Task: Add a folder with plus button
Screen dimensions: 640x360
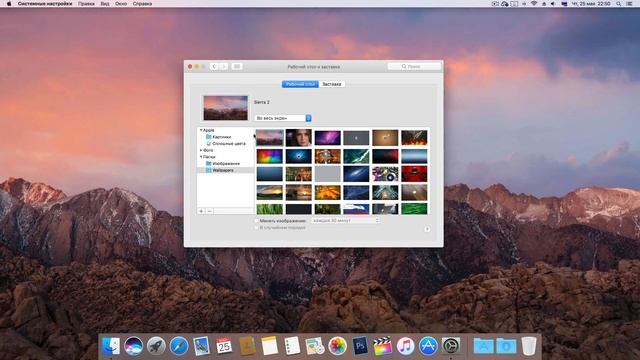Action: pyautogui.click(x=201, y=211)
